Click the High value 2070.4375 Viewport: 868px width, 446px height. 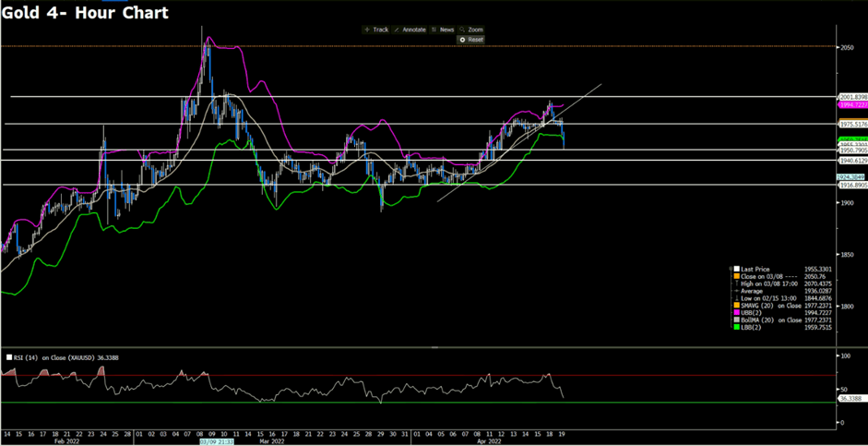(816, 283)
